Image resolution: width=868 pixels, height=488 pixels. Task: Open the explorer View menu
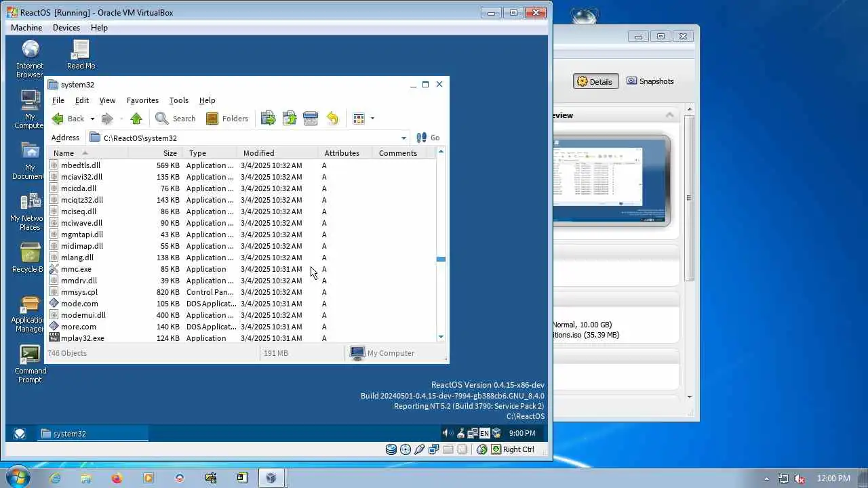click(107, 100)
